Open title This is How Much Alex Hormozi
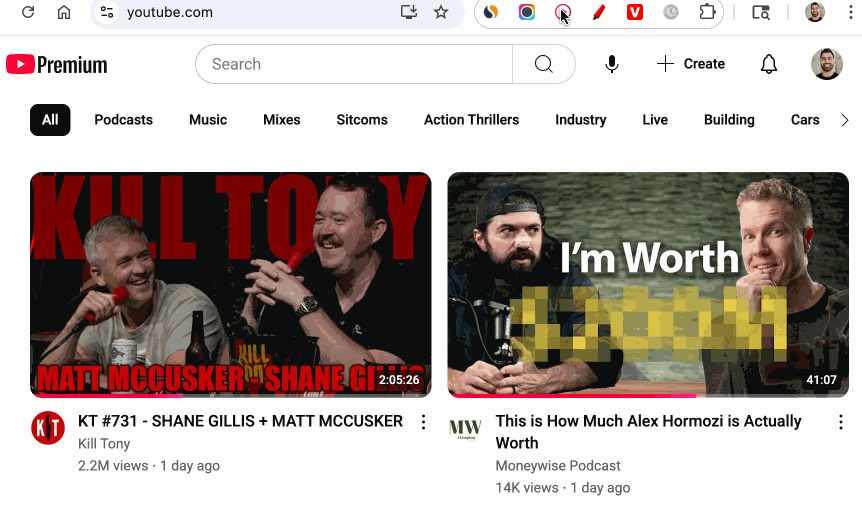The width and height of the screenshot is (862, 512). point(649,432)
